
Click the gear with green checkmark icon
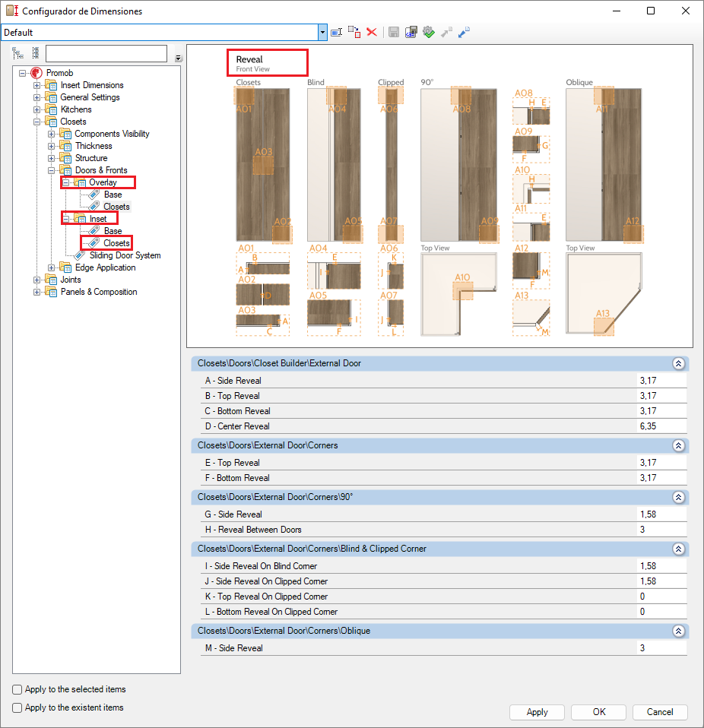click(x=429, y=32)
